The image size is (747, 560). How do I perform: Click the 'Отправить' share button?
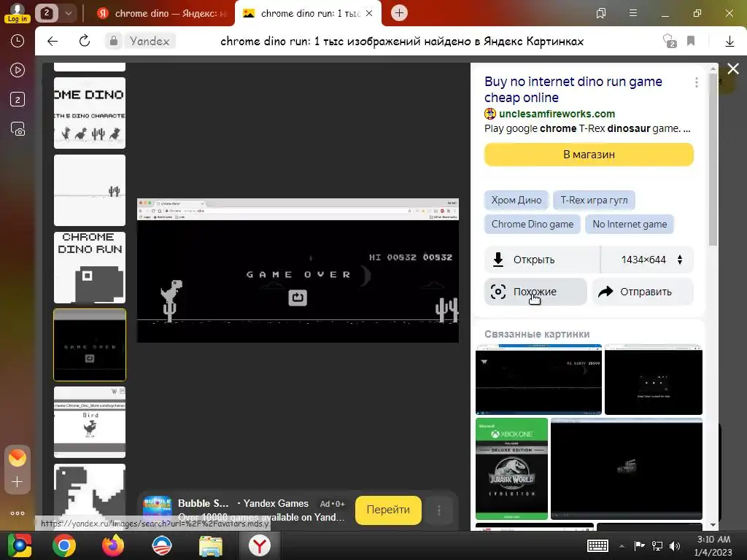coord(643,292)
